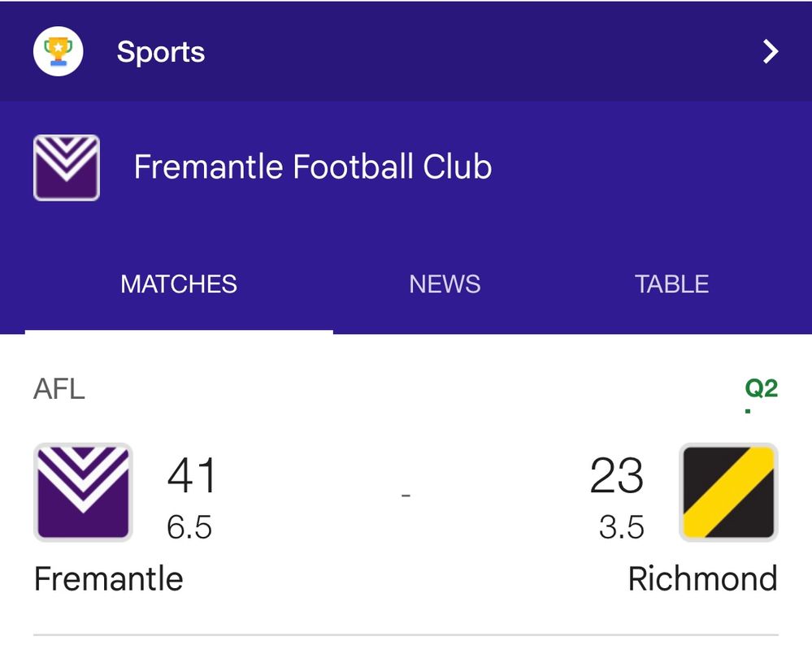Open the Richmond team name in match
The height and width of the screenshot is (645, 812).
[703, 578]
